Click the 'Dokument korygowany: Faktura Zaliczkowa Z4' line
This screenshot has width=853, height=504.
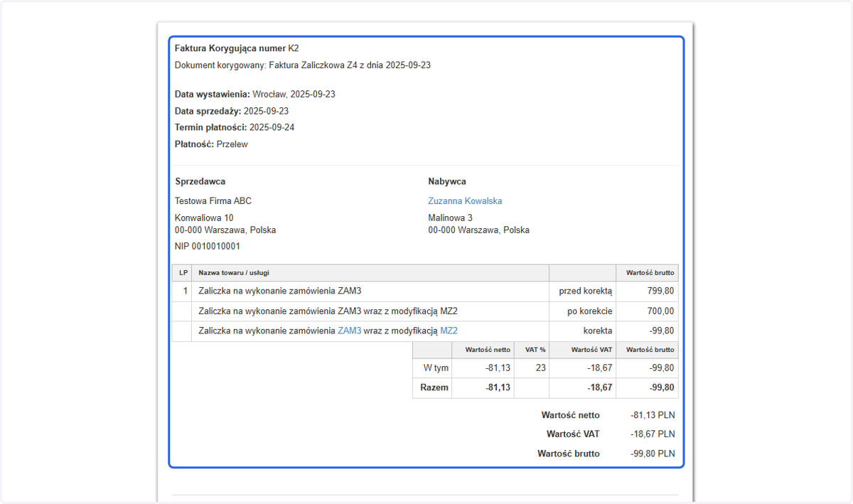(x=303, y=65)
